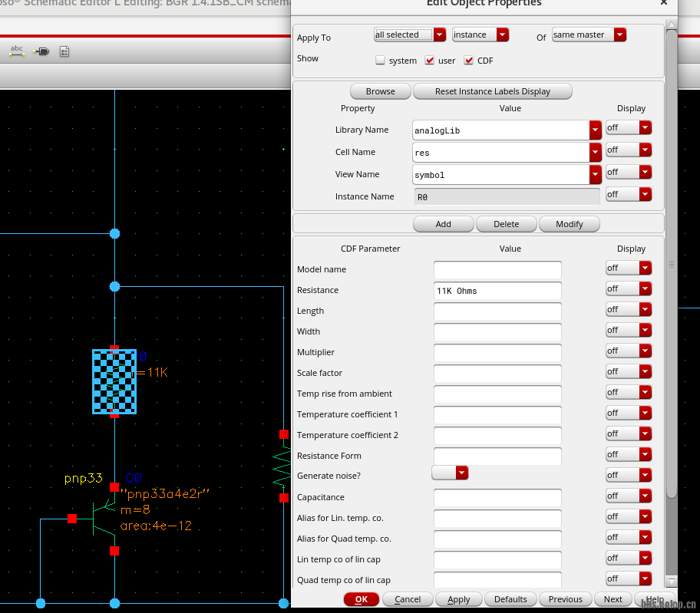The image size is (700, 613).
Task: Click the Modify property button
Action: [570, 224]
